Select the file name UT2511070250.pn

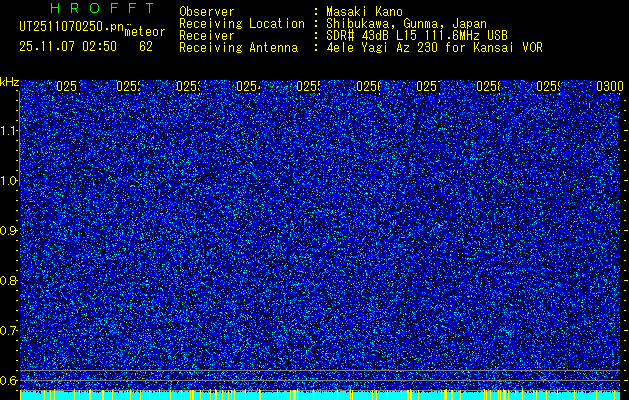coord(72,26)
